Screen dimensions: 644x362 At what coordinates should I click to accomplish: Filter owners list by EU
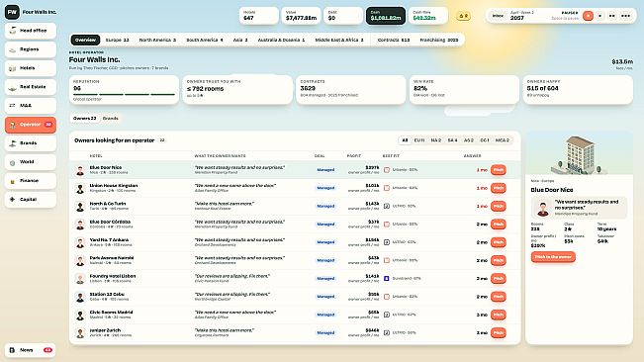click(418, 140)
